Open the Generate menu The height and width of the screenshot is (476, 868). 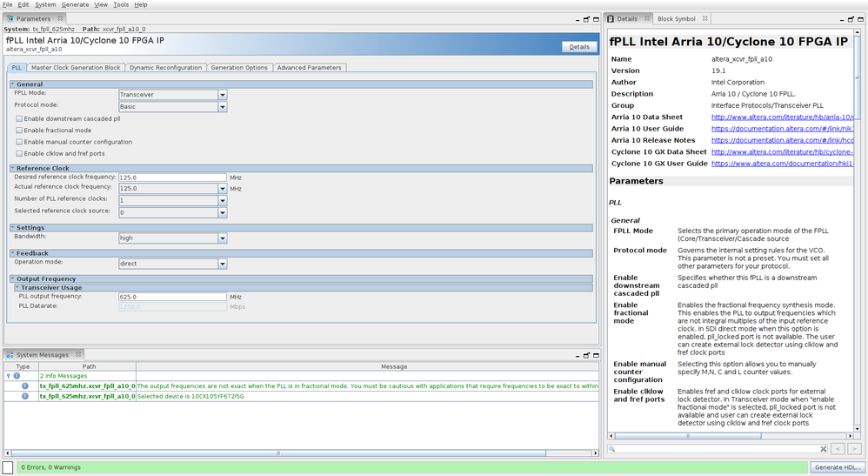click(75, 4)
